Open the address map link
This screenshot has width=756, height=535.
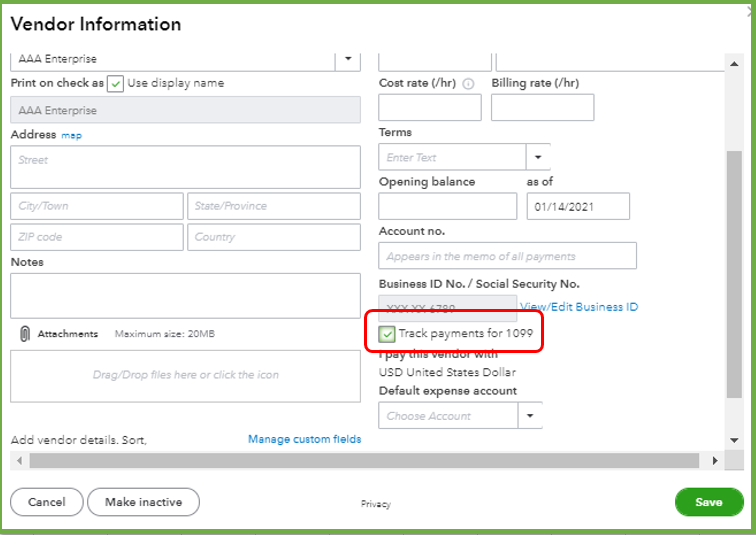72,135
